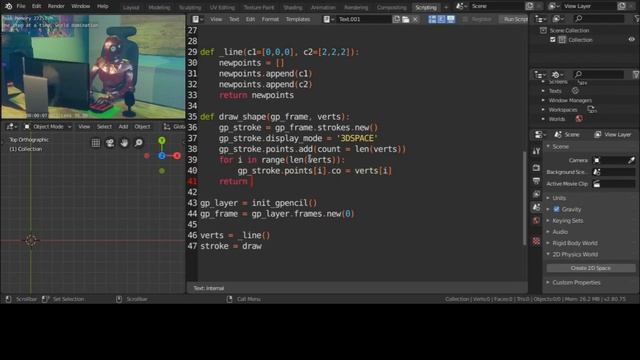Add a new workspace with plus icon
The width and height of the screenshot is (640, 360).
pyautogui.click(x=446, y=7)
